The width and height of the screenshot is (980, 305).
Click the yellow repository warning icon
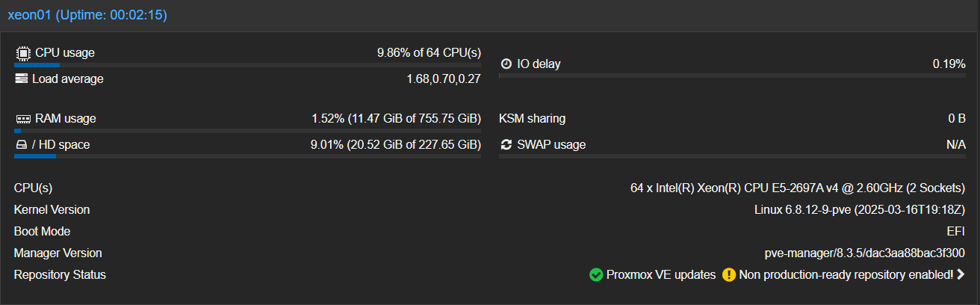pos(729,275)
